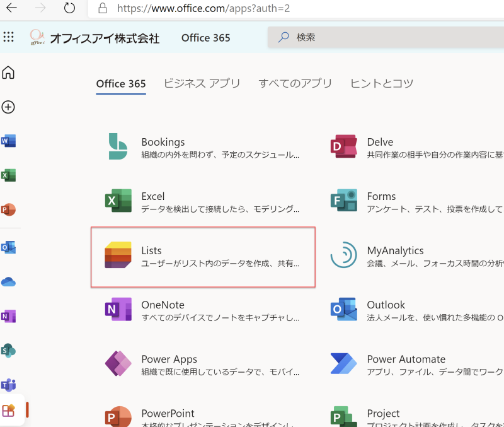Click the MyAnalytics app icon
The image size is (504, 427).
click(344, 255)
